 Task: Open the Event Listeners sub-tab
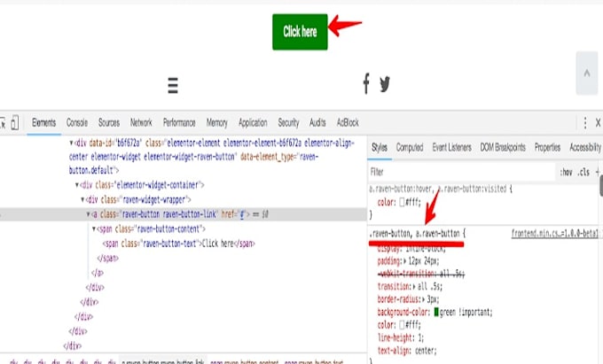(451, 147)
